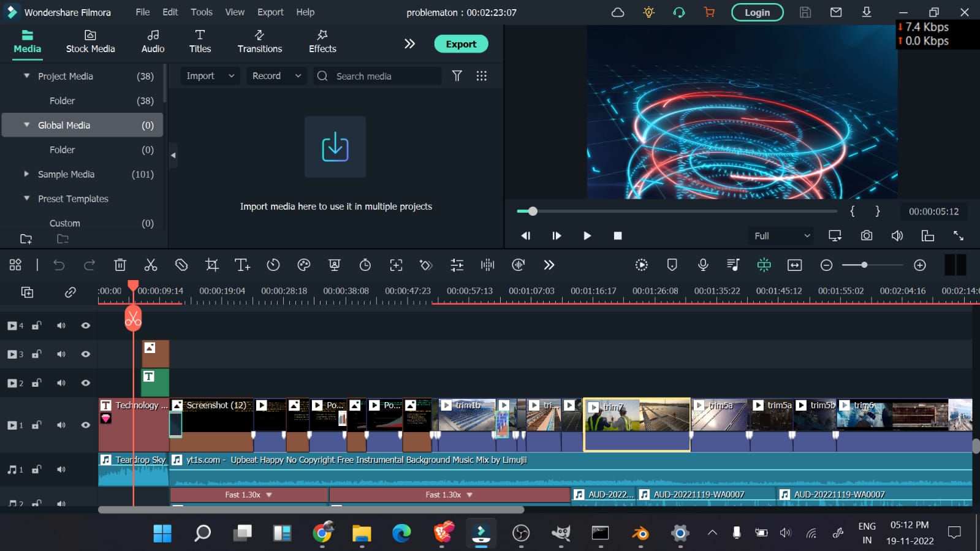Select the trim7 clip on the timeline
The image size is (980, 551).
pyautogui.click(x=637, y=425)
